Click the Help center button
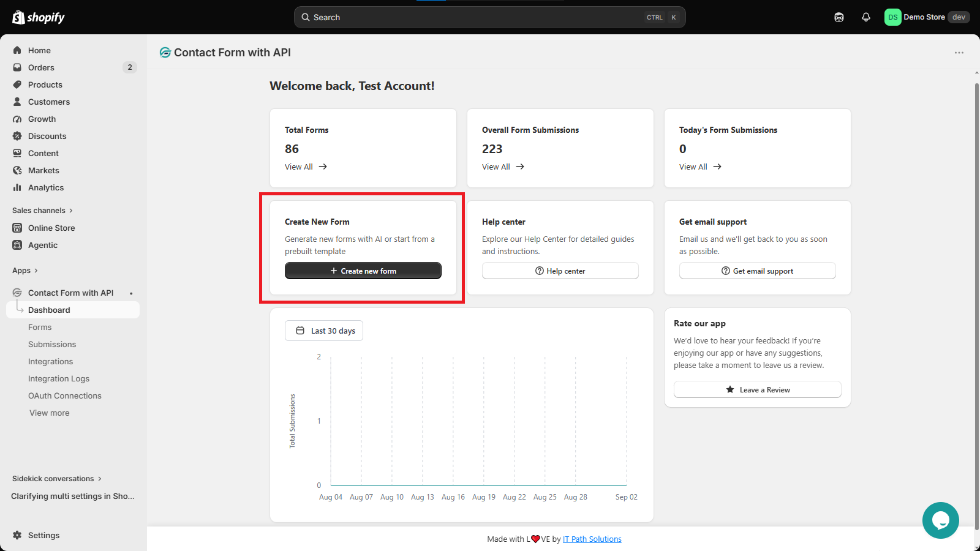980x551 pixels. (x=560, y=271)
